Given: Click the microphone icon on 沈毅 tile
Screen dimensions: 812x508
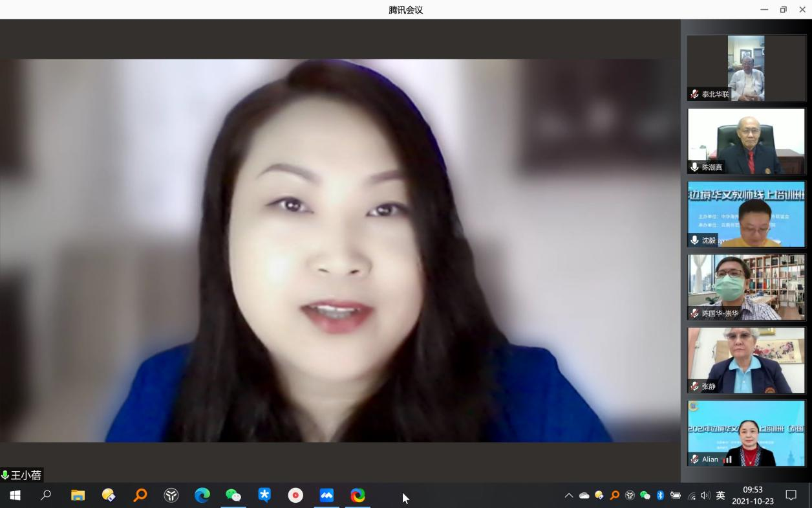Looking at the screenshot, I should (694, 241).
